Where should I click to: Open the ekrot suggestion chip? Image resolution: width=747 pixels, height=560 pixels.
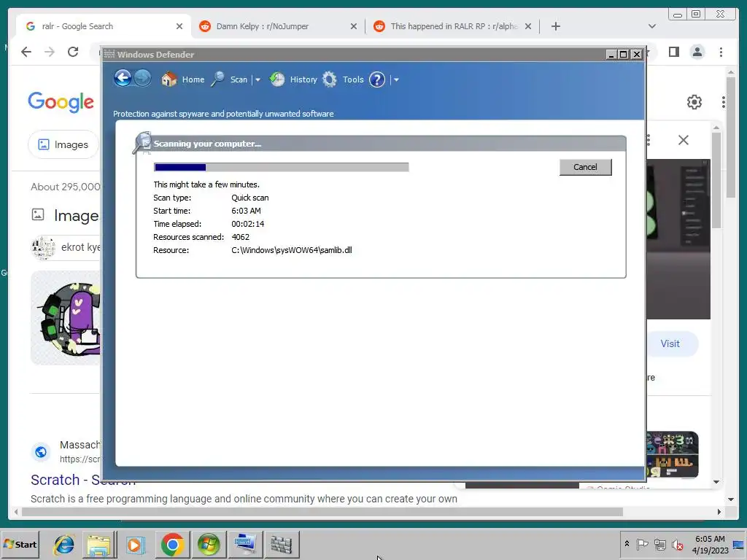66,247
